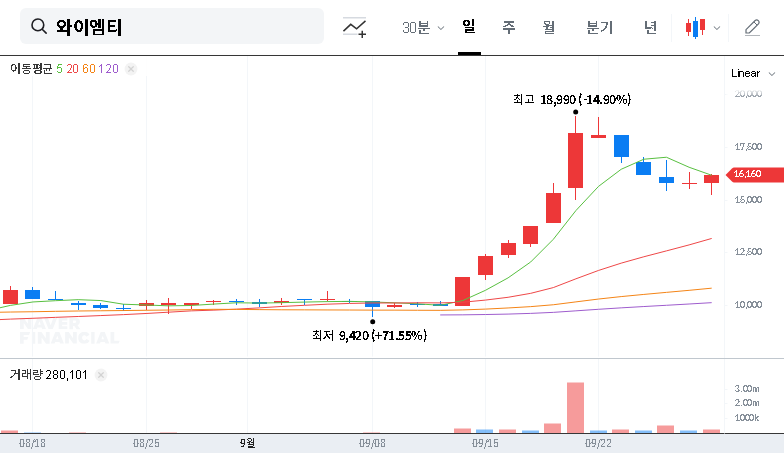784x453 pixels.
Task: Select the 20-day moving average value
Action: tap(72, 68)
